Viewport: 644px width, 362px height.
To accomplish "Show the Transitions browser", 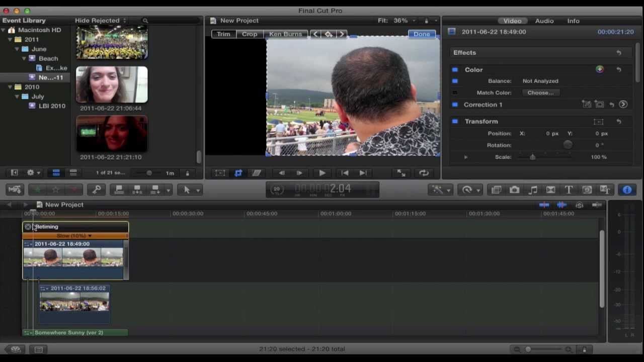I will [x=550, y=190].
